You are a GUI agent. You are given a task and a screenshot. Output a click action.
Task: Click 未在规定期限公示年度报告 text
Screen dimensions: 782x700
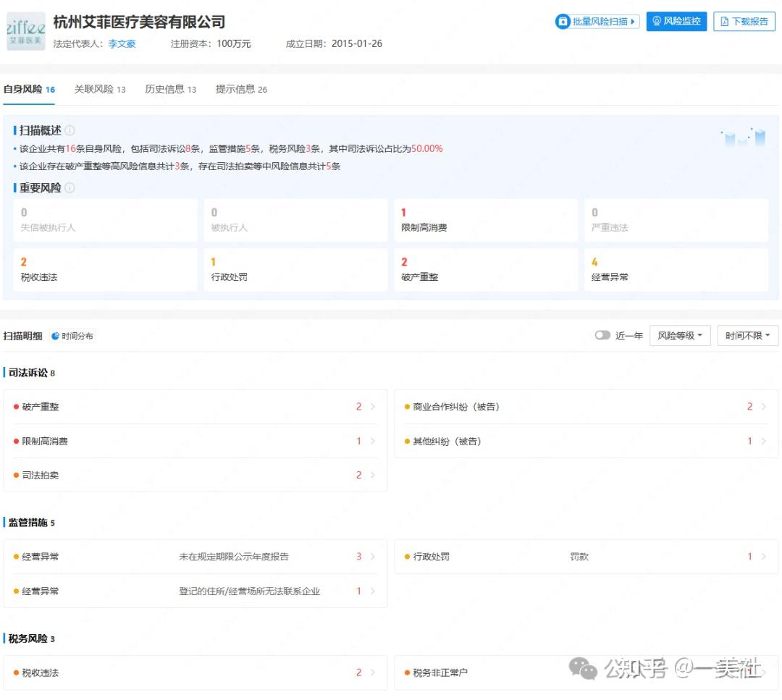(x=234, y=557)
